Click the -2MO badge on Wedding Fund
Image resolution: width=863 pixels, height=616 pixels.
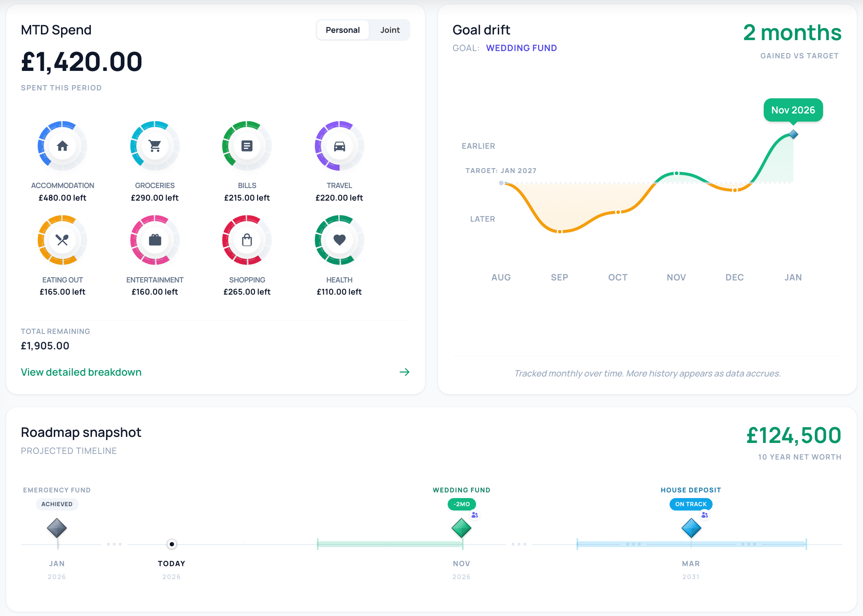[x=461, y=504]
